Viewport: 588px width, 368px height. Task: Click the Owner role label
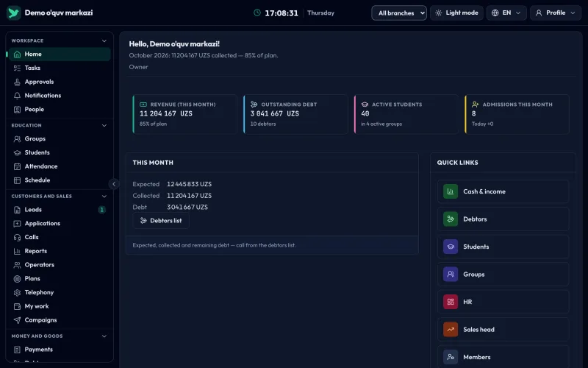tap(138, 67)
